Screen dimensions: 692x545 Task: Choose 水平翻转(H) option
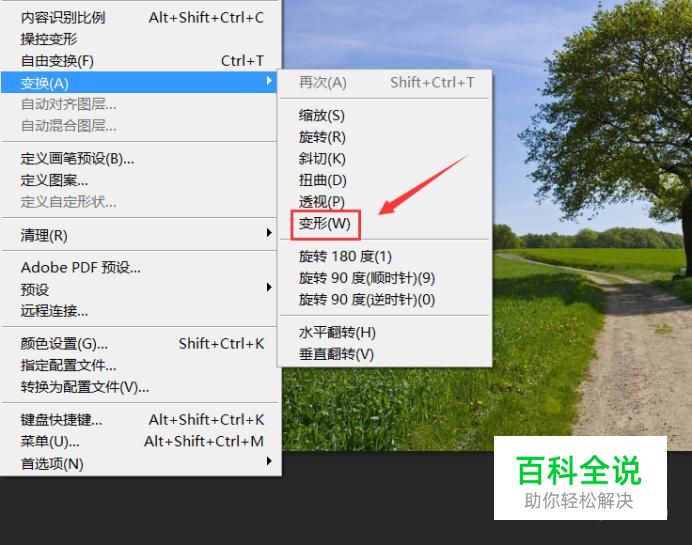coord(385,332)
